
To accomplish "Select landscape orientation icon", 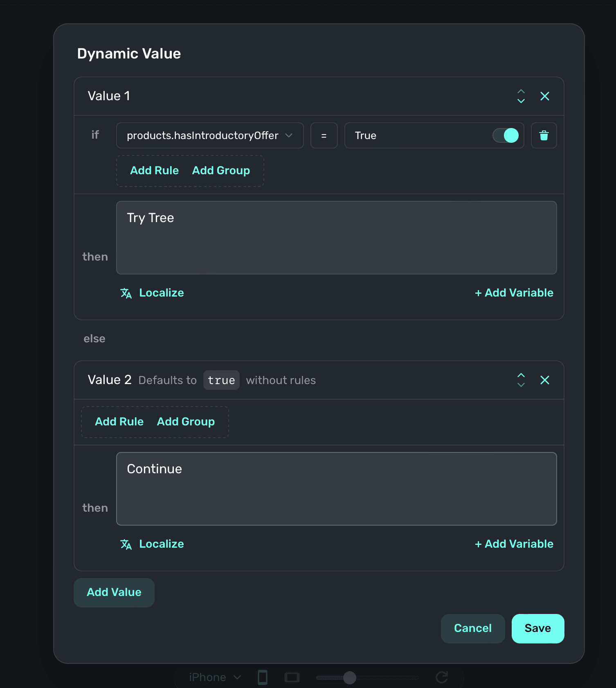I will tap(292, 677).
